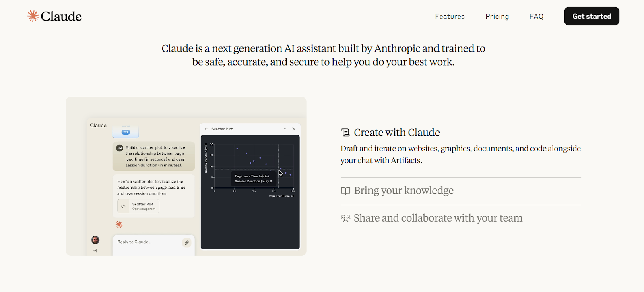The height and width of the screenshot is (292, 644).
Task: Click the open book icon
Action: (x=345, y=191)
